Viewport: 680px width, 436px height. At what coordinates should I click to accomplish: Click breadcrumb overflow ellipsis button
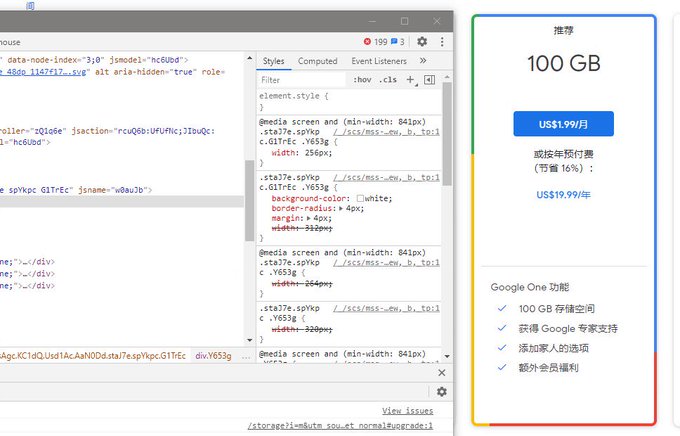(246, 357)
